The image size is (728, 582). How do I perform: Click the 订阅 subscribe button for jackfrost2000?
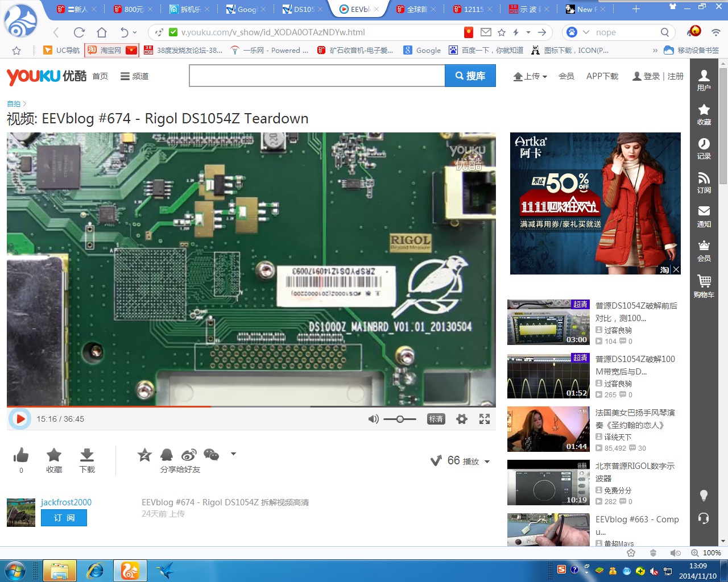(64, 518)
